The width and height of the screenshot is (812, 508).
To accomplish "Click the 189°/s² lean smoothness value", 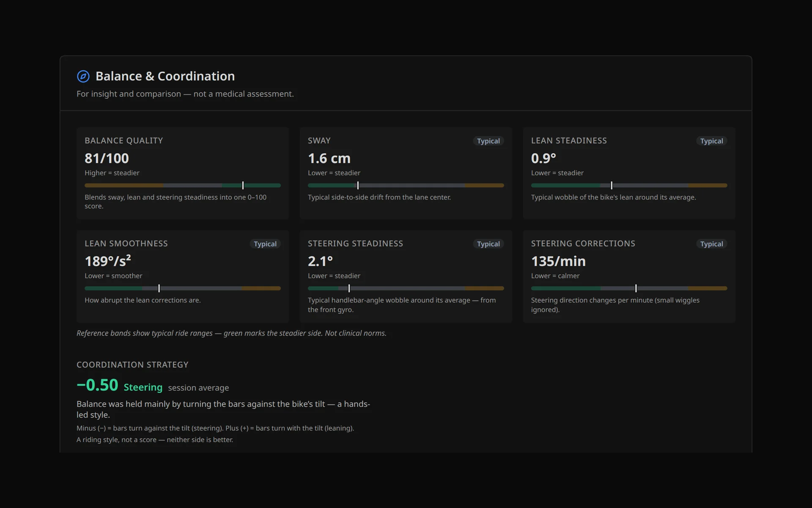I will (x=108, y=261).
